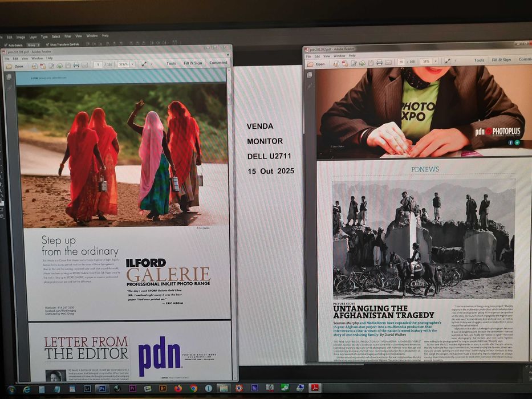Image resolution: width=532 pixels, height=399 pixels.
Task: Open File menu in pdn201201 Reader window
Action: [x=7, y=59]
